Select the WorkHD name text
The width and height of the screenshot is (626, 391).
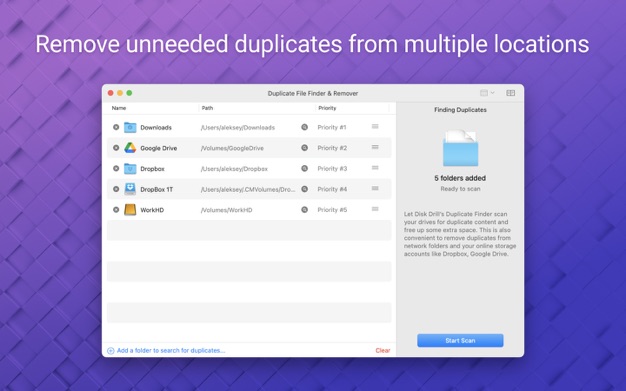(152, 210)
